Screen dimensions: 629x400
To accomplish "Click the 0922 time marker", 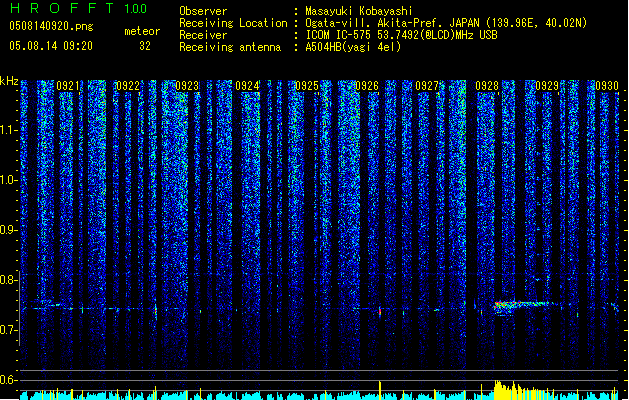I will 128,86.
